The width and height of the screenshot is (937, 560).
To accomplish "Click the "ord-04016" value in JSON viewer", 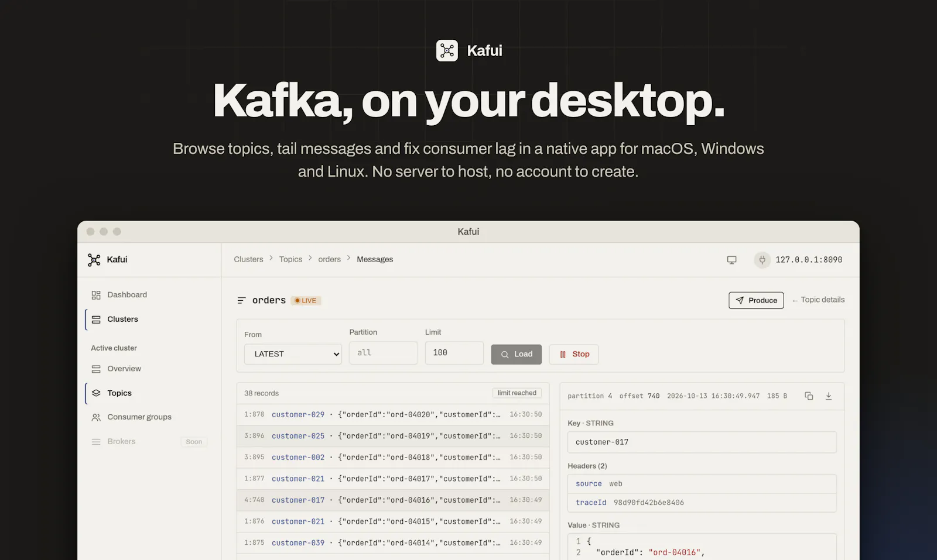I will pos(674,552).
